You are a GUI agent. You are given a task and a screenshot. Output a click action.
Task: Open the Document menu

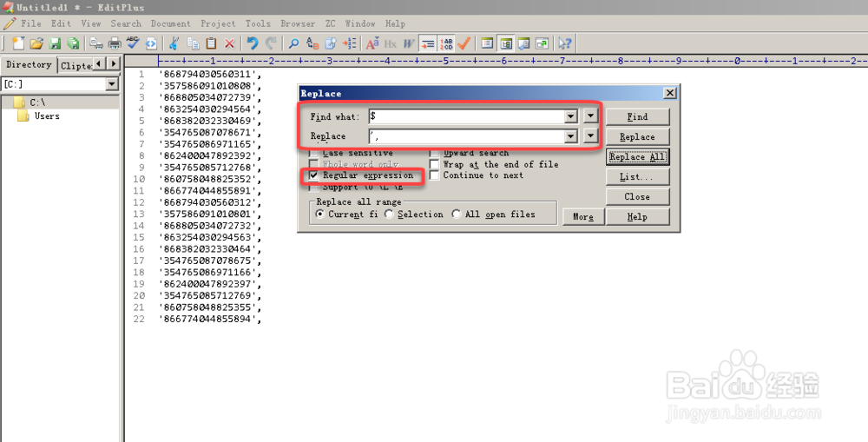[170, 23]
